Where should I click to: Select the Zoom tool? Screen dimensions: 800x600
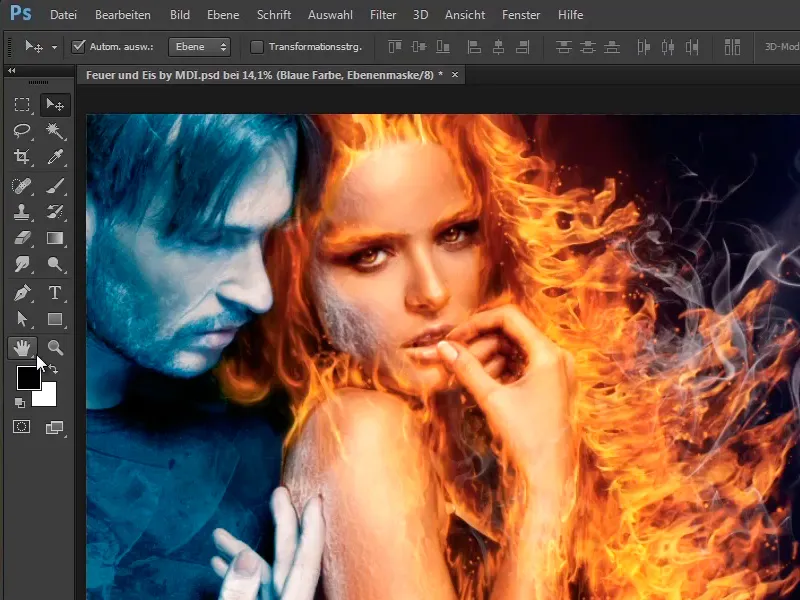55,348
